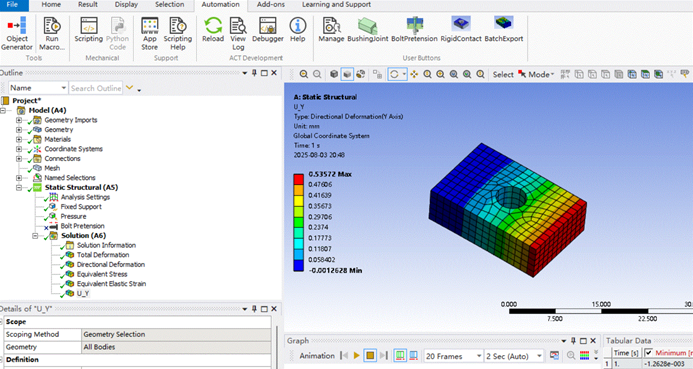This screenshot has height=369, width=693.
Task: Open the 20 Frames dropdown
Action: [x=453, y=356]
